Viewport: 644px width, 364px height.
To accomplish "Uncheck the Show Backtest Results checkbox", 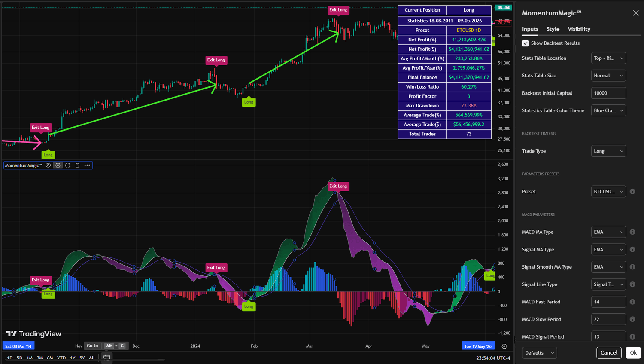I will 525,43.
